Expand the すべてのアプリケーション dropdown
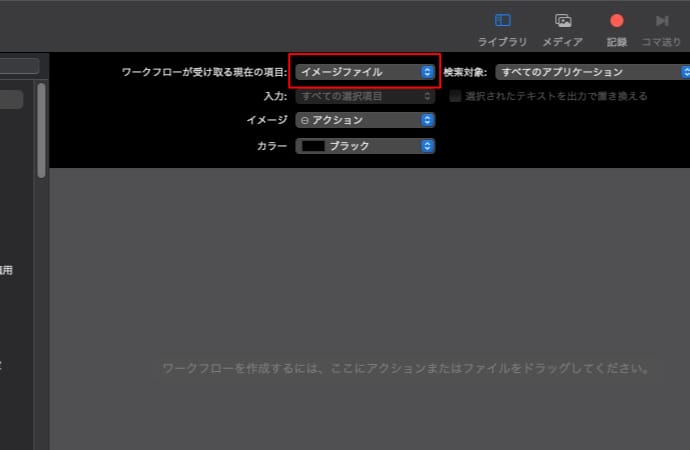Viewport: 690px width, 450px height. pos(590,72)
